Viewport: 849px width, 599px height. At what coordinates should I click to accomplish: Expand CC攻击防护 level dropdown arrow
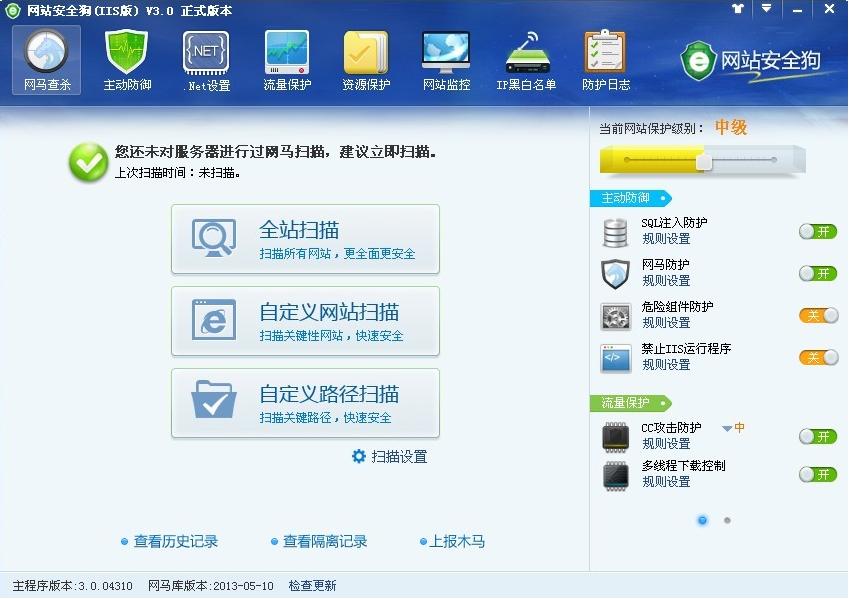(727, 429)
